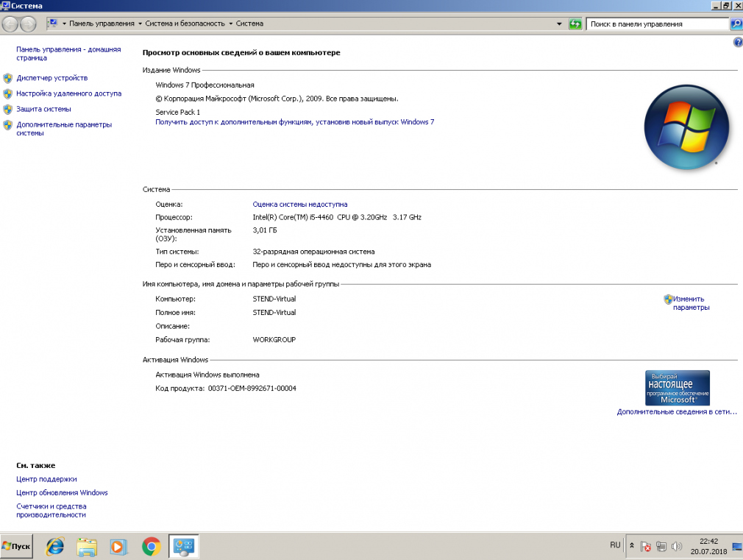
Task: Launch Internet Explorer from the taskbar
Action: point(55,547)
